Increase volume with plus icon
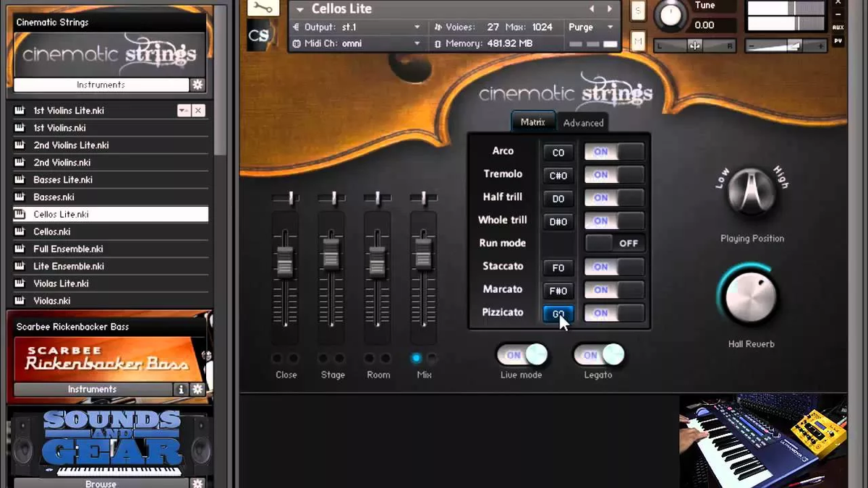868x488 pixels. click(821, 46)
